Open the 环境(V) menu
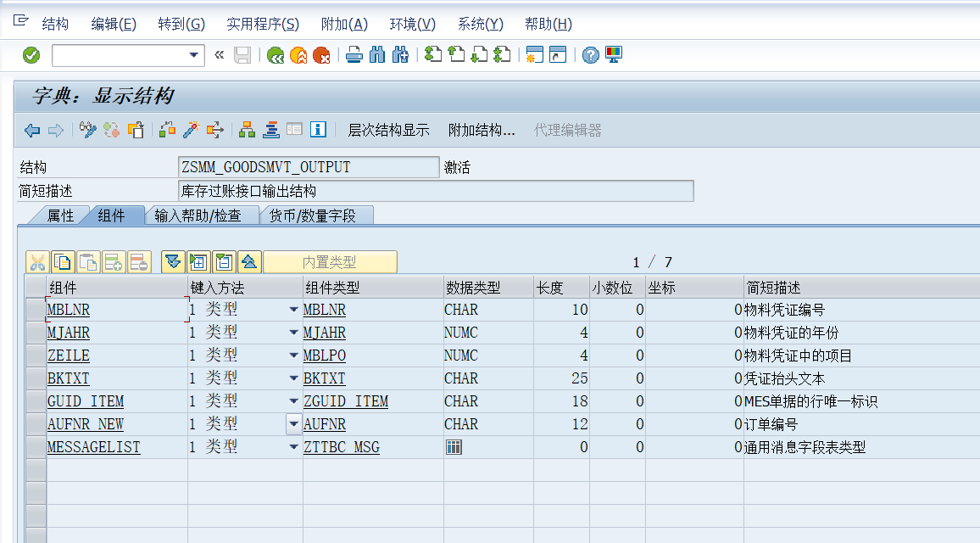 click(x=413, y=24)
